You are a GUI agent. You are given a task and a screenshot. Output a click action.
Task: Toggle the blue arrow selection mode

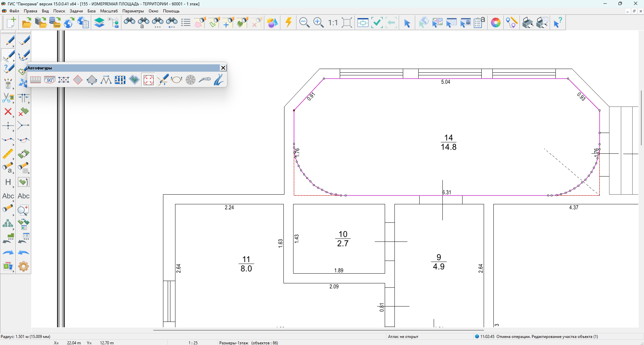(x=407, y=23)
